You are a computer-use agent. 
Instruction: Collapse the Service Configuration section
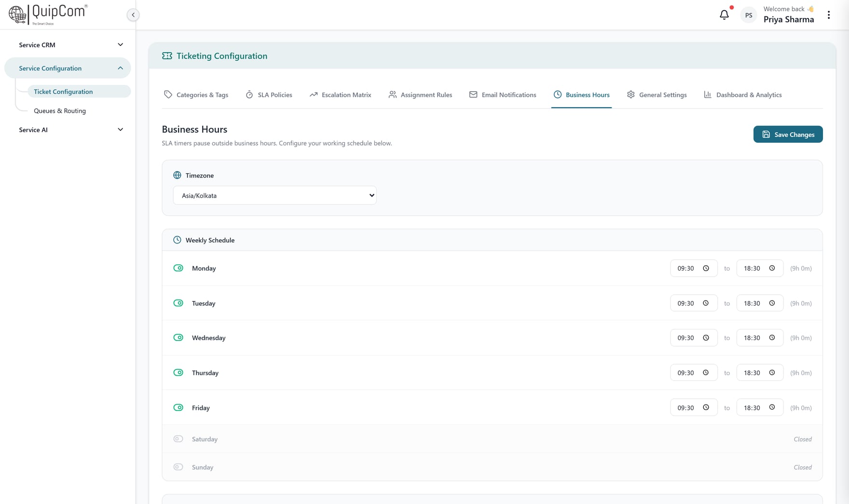click(x=68, y=68)
